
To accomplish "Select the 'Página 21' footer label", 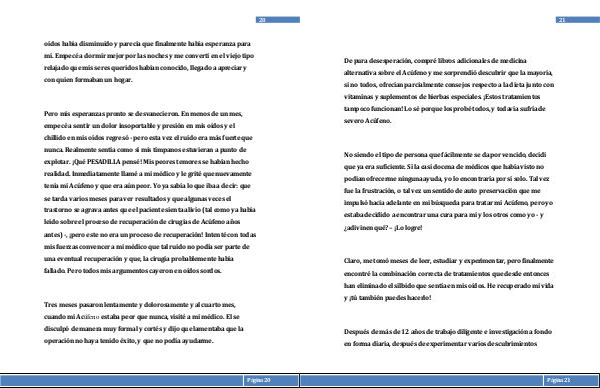I will [558, 380].
